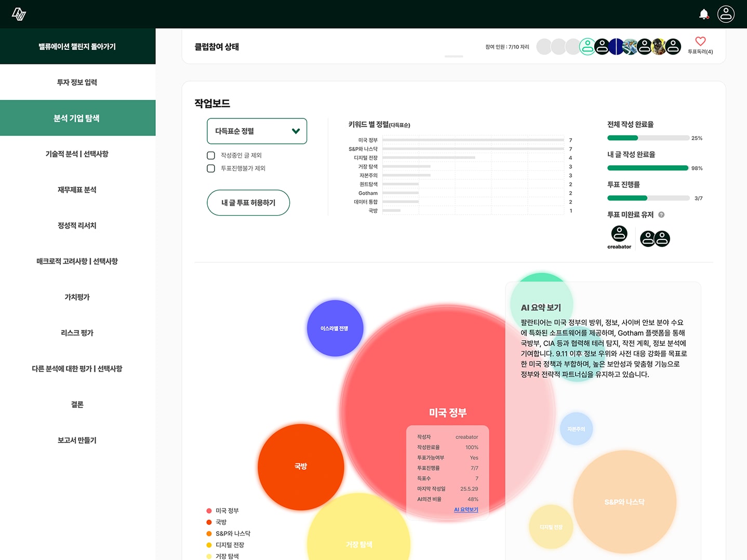This screenshot has height=560, width=747.
Task: Open 보고서 만들기 in sidebar
Action: (x=77, y=441)
